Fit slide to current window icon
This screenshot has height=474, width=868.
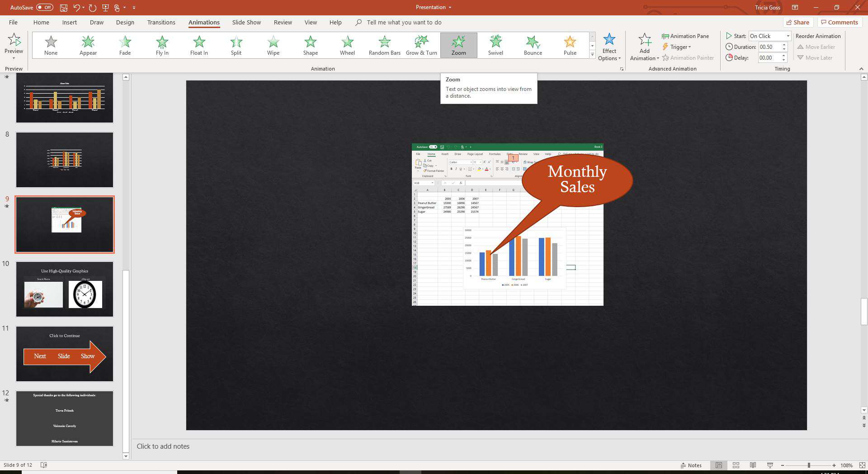(x=862, y=465)
